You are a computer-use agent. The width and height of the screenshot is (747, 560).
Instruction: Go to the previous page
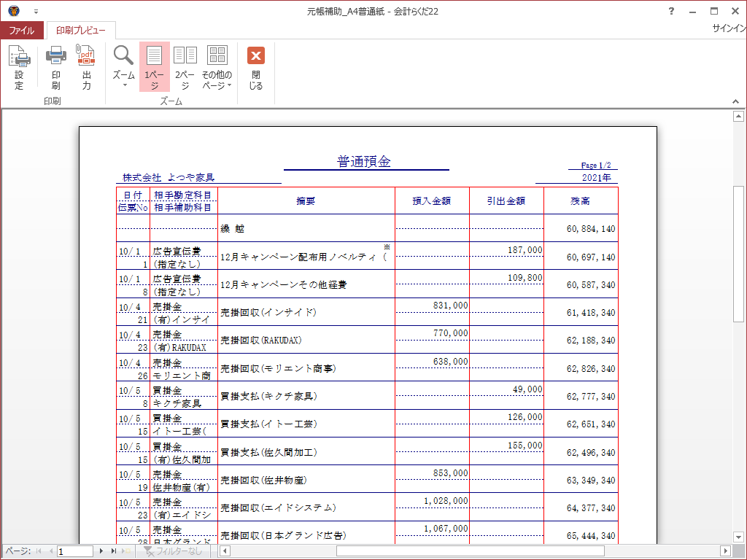[x=51, y=551]
